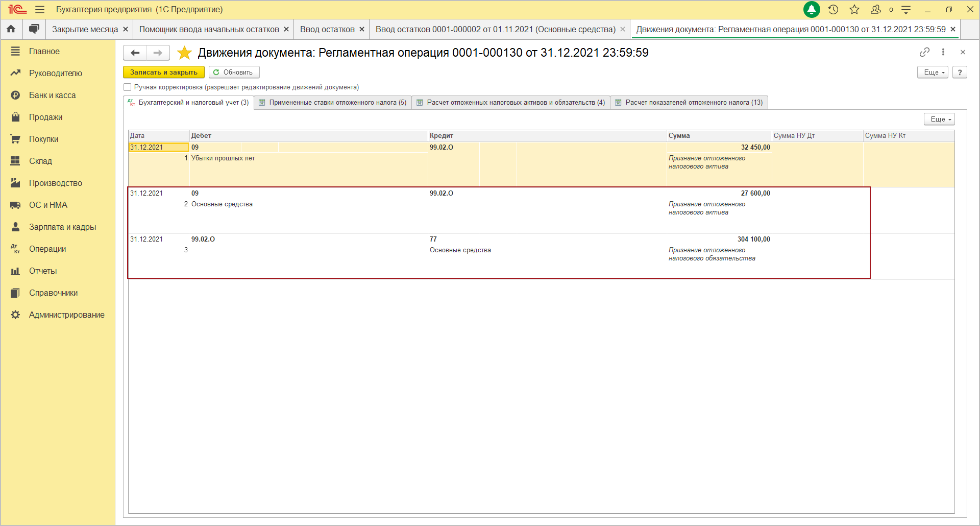Viewport: 980px width, 526px height.
Task: Open favorites star in title bar
Action: pos(854,10)
